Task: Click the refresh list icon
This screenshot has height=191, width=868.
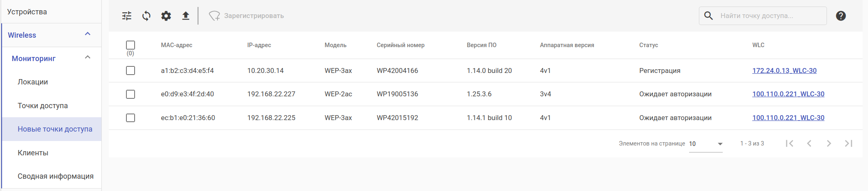Action: (147, 16)
